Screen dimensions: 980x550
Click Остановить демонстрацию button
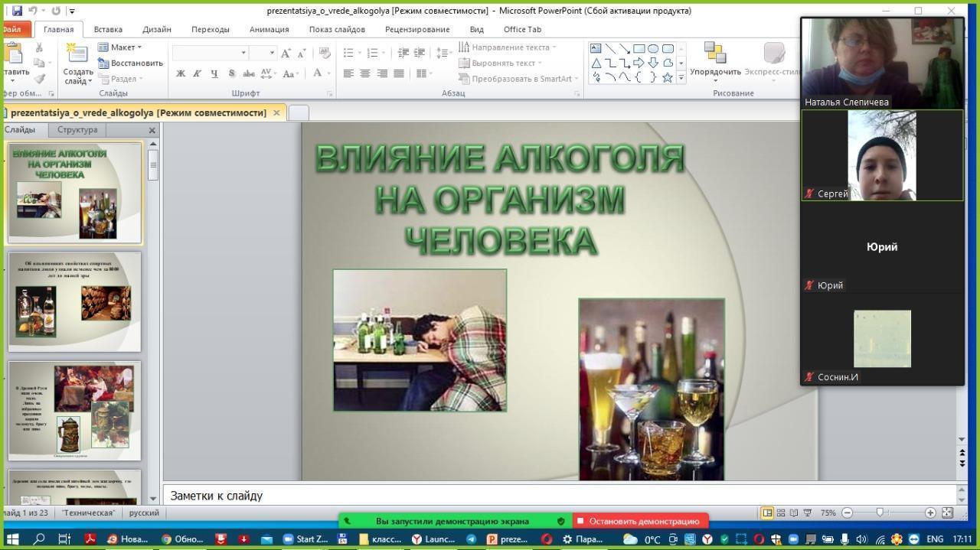641,521
